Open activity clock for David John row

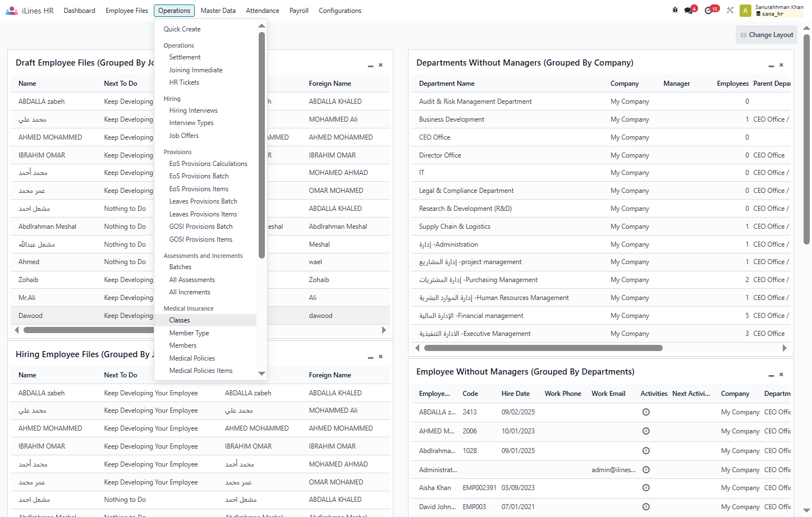click(646, 507)
